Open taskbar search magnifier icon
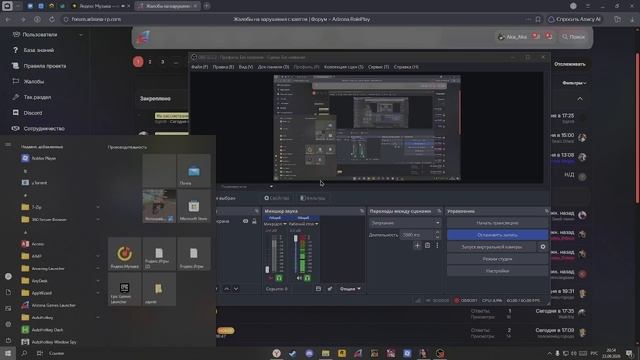This screenshot has width=640, height=360. [24, 353]
